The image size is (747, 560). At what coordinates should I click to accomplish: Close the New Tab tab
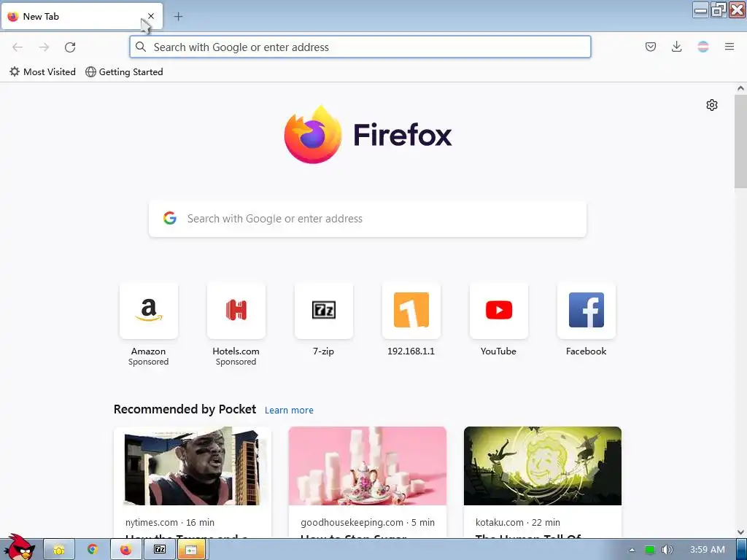click(x=150, y=16)
